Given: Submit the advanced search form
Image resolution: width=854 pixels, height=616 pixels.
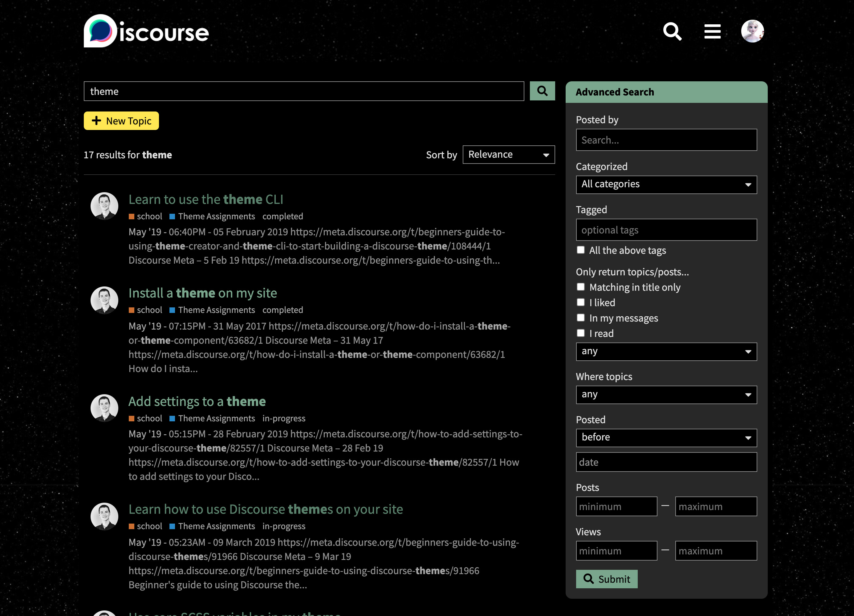Looking at the screenshot, I should point(606,579).
